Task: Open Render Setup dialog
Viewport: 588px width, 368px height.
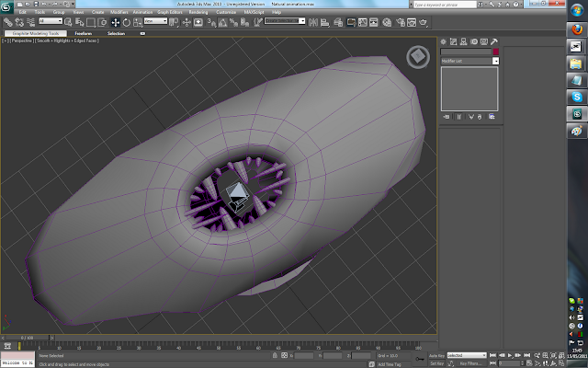Action: point(401,22)
